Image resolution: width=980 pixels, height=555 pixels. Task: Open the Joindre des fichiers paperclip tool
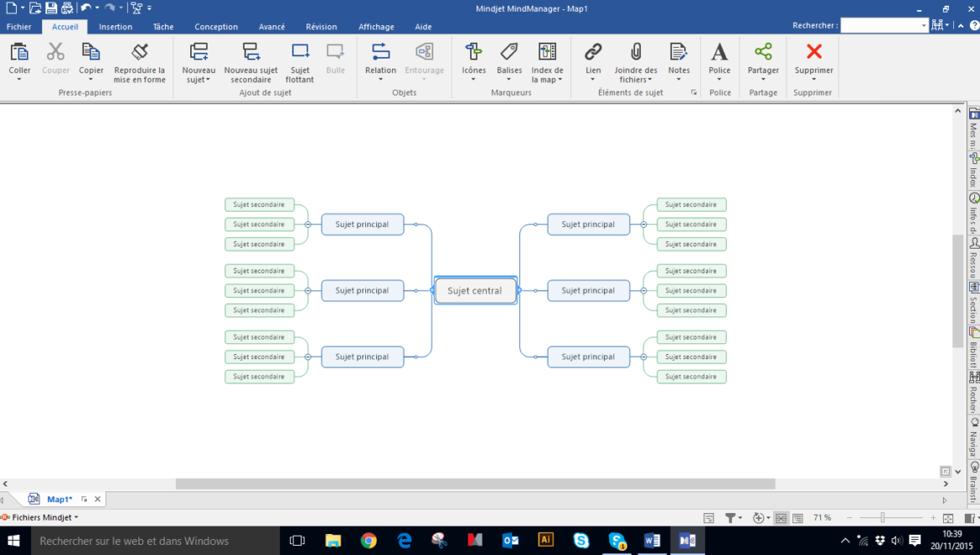click(x=636, y=53)
